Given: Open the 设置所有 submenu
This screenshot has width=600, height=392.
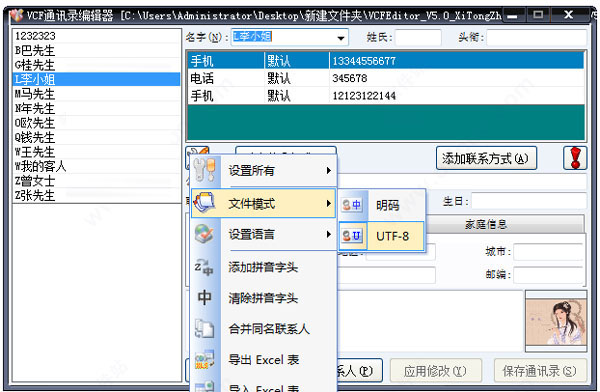Looking at the screenshot, I should (263, 170).
